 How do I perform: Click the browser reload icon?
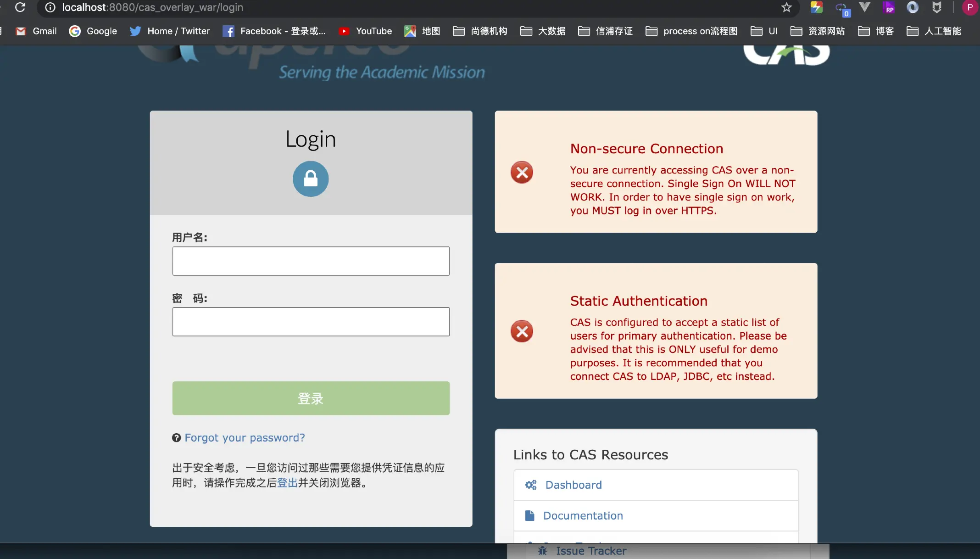click(x=20, y=7)
